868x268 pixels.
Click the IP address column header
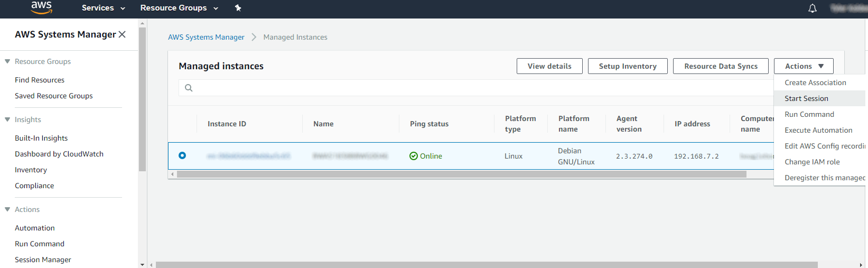(692, 124)
